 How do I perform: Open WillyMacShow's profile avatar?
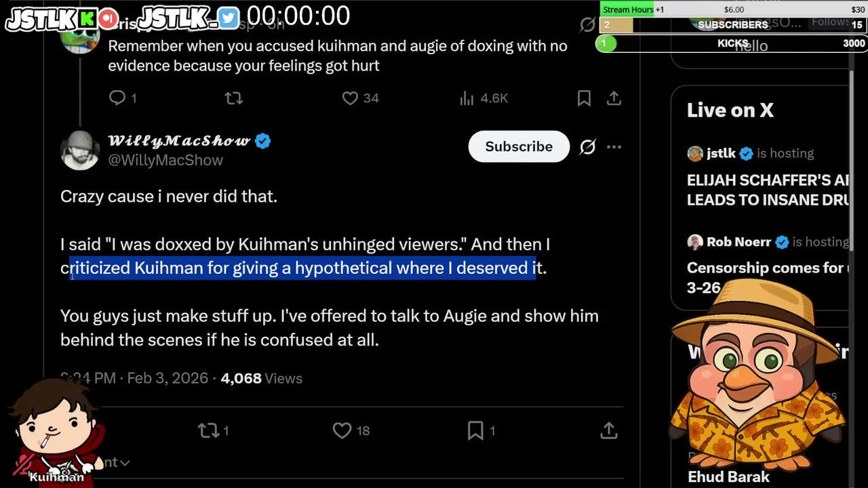click(80, 149)
